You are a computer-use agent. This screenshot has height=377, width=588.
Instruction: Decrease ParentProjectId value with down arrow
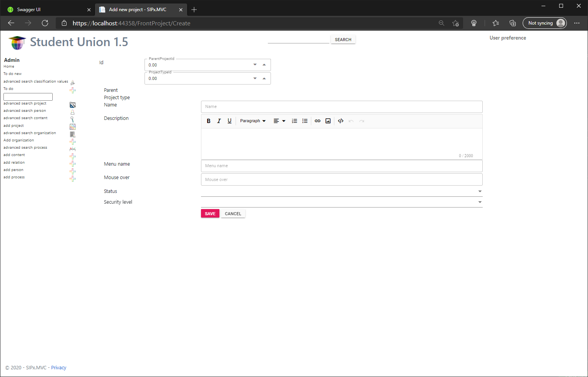[x=255, y=65]
